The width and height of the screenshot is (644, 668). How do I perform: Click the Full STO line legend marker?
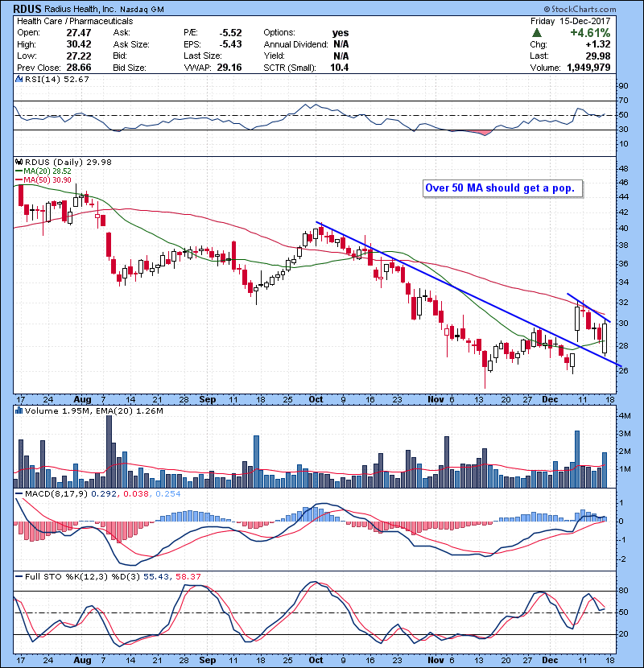pos(19,576)
